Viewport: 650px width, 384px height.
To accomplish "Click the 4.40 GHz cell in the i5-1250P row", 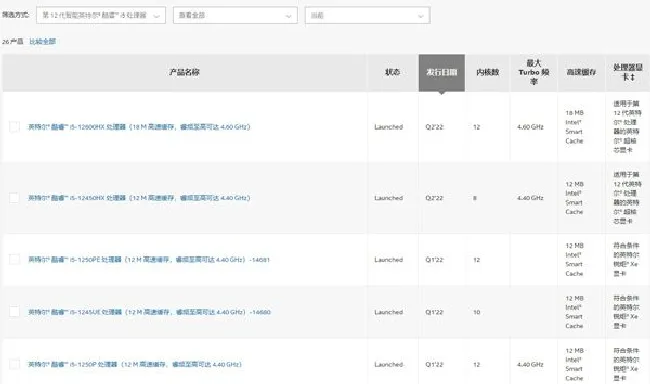I will [530, 364].
